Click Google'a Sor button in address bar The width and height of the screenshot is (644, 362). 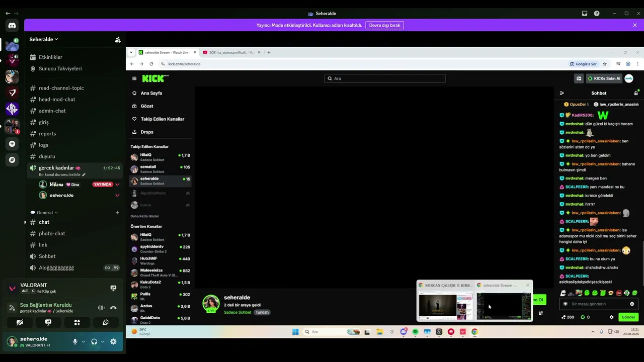coord(584,64)
